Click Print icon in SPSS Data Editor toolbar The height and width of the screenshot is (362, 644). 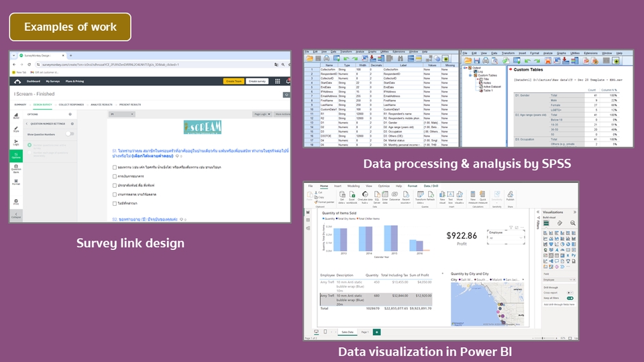(x=327, y=59)
